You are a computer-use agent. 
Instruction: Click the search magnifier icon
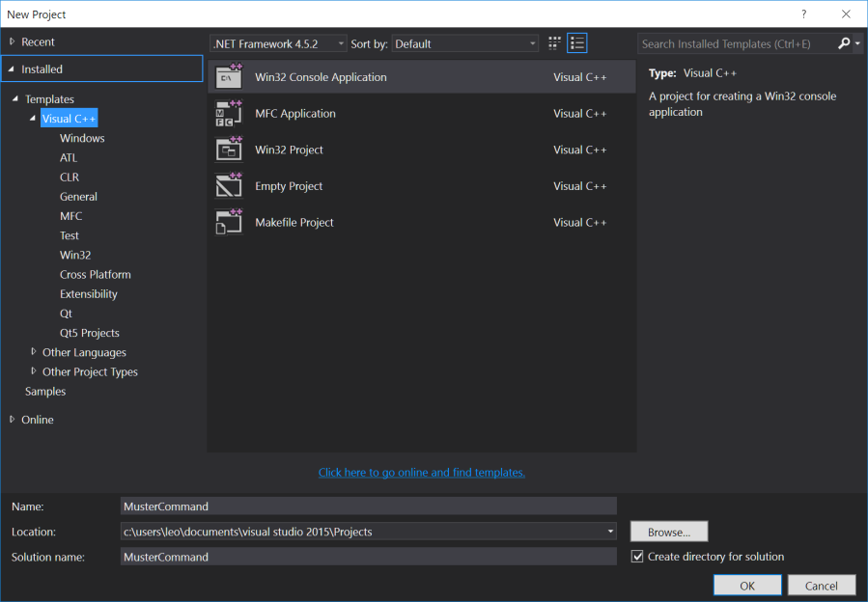click(x=844, y=43)
